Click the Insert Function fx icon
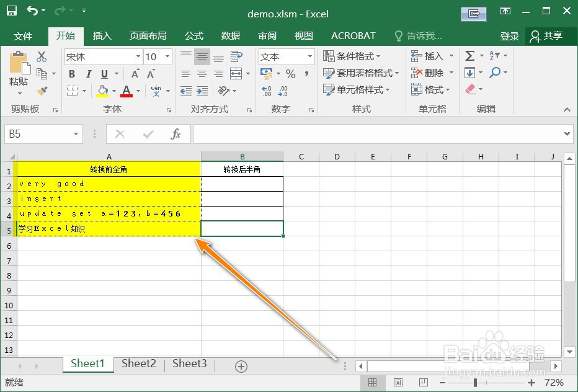578x392 pixels. [176, 134]
